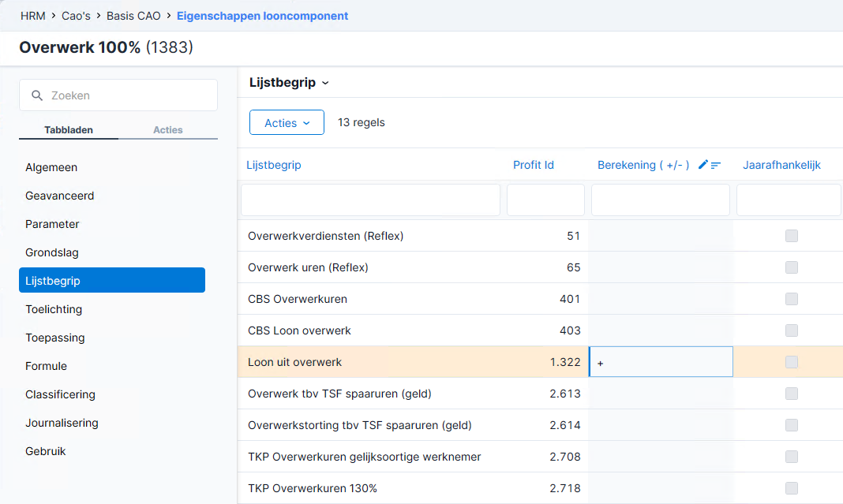
Task: Click the Lijstbegrip column filter box
Action: point(370,200)
